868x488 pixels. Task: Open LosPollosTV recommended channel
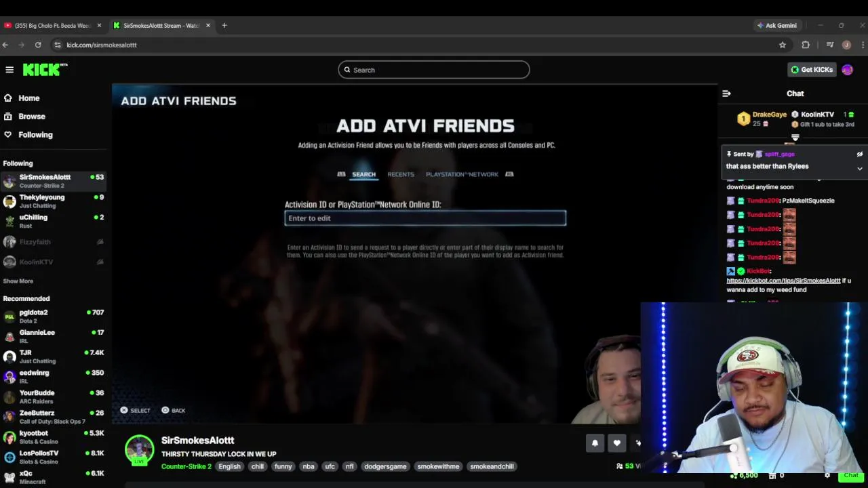coord(54,457)
